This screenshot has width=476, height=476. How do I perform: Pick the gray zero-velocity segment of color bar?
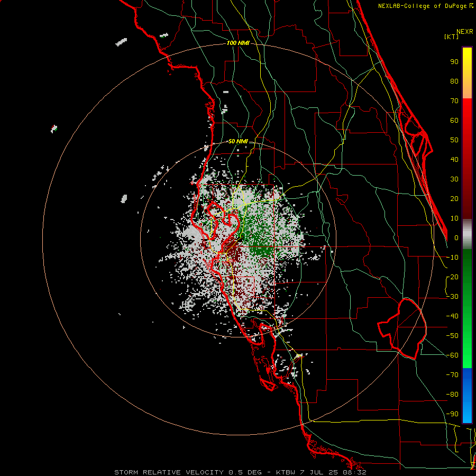click(467, 234)
